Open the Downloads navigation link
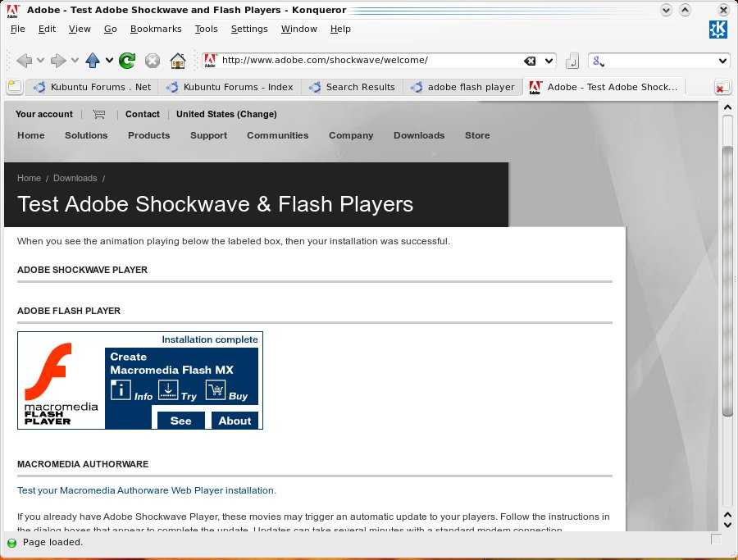This screenshot has height=560, width=738. [418, 135]
